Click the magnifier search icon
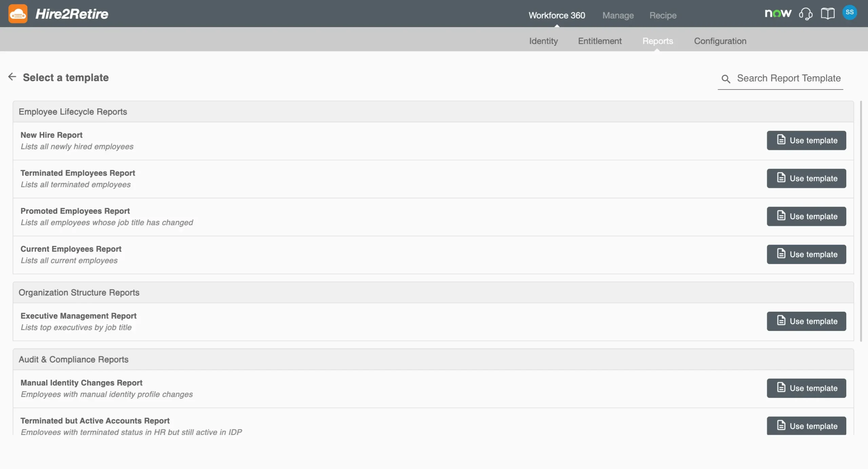Image resolution: width=868 pixels, height=469 pixels. point(726,79)
